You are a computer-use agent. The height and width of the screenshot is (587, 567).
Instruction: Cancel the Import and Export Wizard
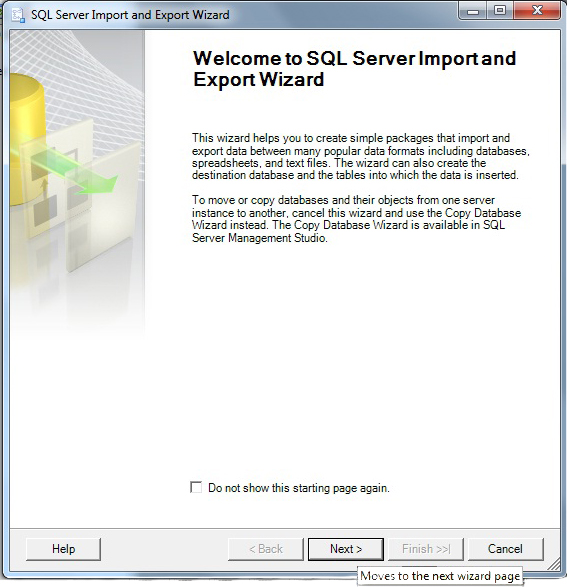[505, 549]
